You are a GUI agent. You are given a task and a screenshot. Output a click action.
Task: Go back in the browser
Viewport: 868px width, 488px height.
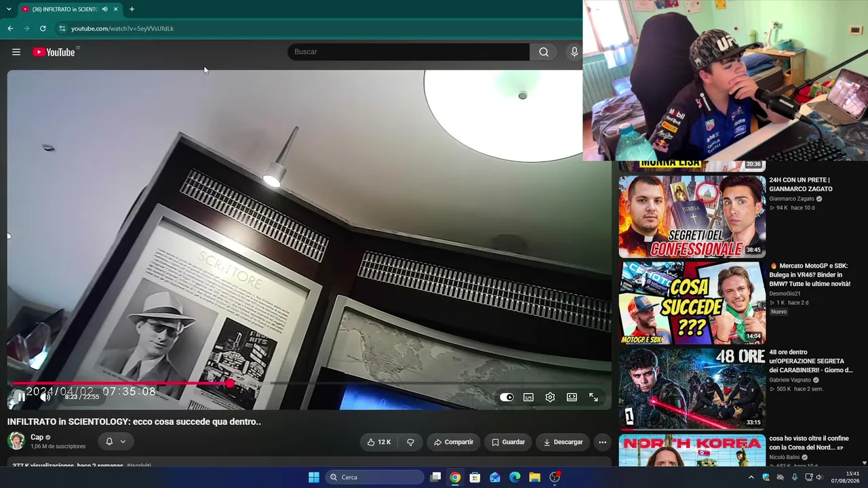[10, 28]
